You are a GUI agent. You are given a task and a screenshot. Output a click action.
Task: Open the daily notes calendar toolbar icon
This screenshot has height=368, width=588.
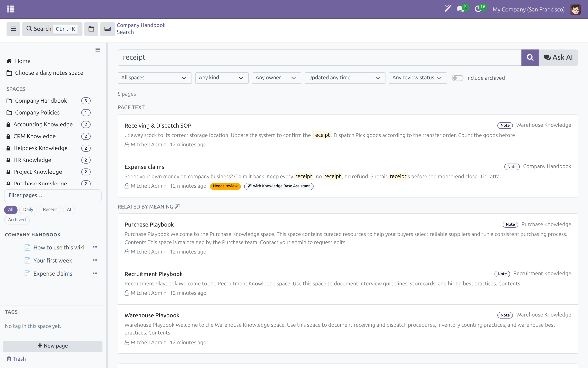(91, 29)
